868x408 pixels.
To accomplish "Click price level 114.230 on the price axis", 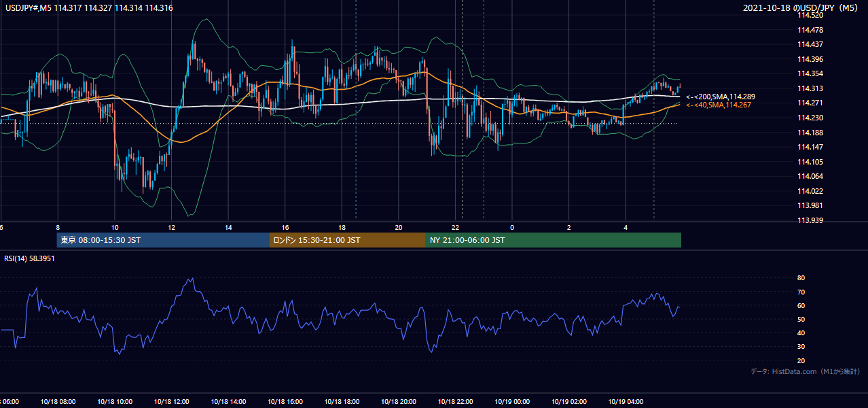I will pos(811,118).
